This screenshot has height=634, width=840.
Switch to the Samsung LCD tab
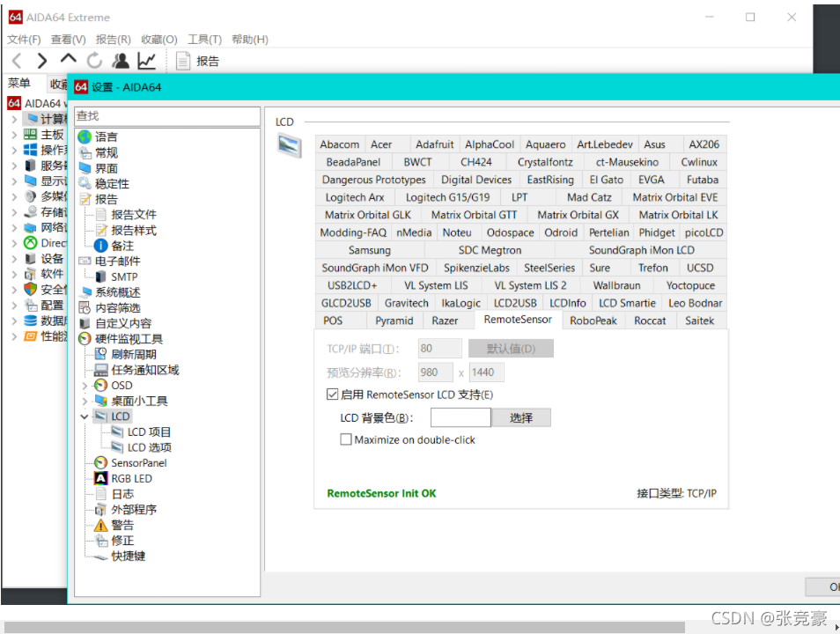click(x=370, y=250)
